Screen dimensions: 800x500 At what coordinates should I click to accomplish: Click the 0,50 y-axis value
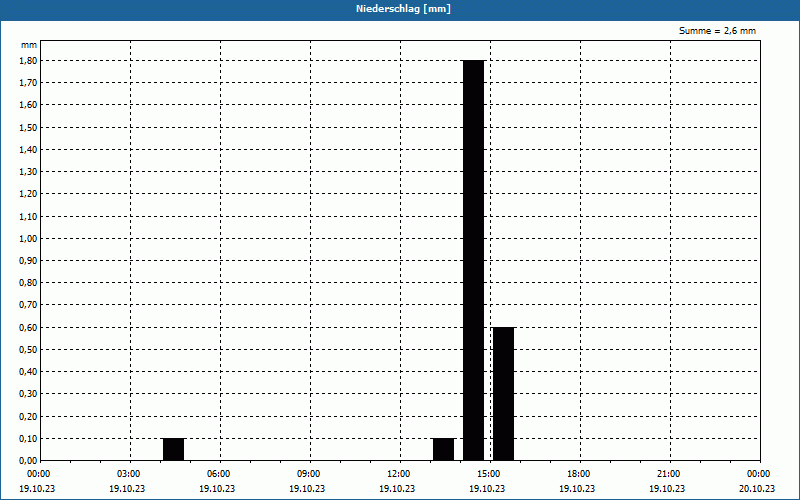click(x=29, y=349)
